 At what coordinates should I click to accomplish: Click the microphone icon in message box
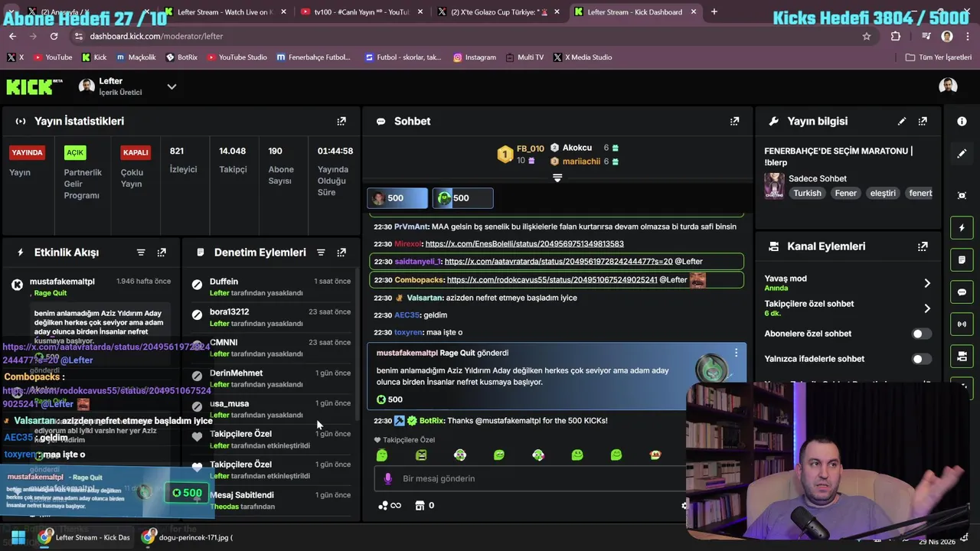387,478
